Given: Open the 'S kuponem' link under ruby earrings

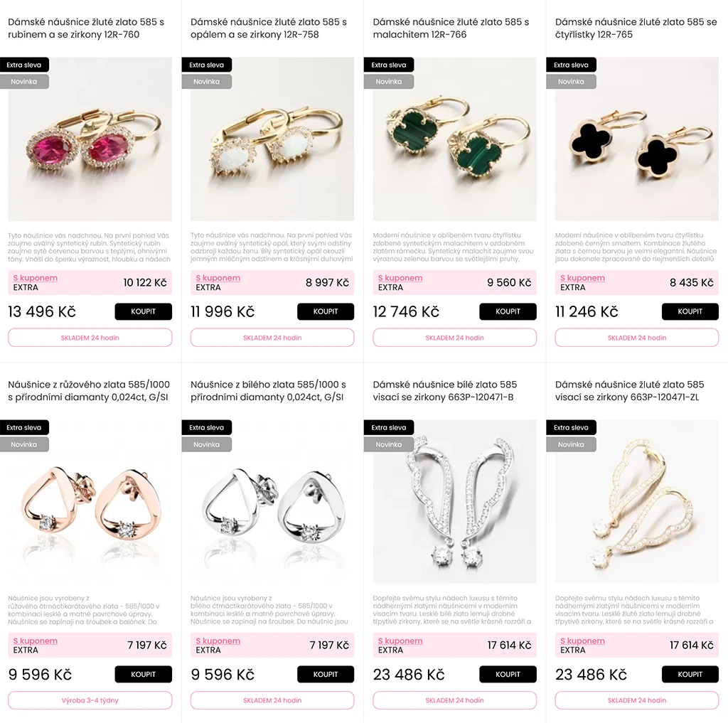Looking at the screenshot, I should (36, 278).
